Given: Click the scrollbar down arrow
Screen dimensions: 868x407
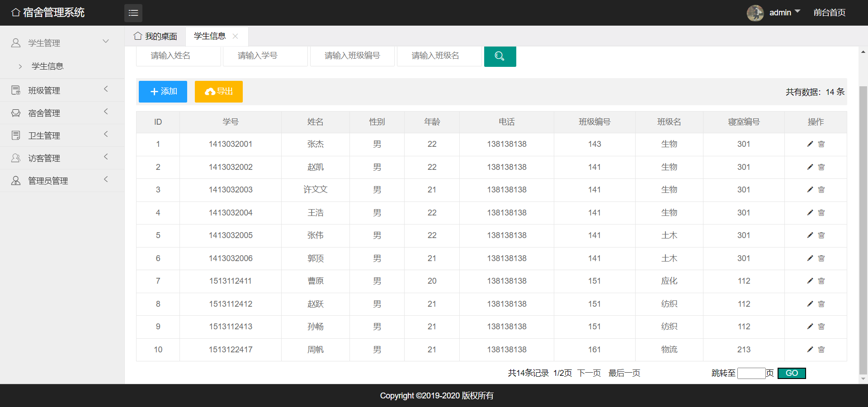Looking at the screenshot, I should point(863,379).
